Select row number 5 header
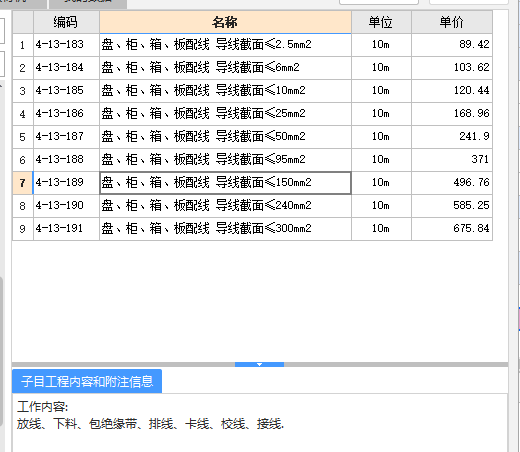This screenshot has height=452, width=520. (x=23, y=137)
